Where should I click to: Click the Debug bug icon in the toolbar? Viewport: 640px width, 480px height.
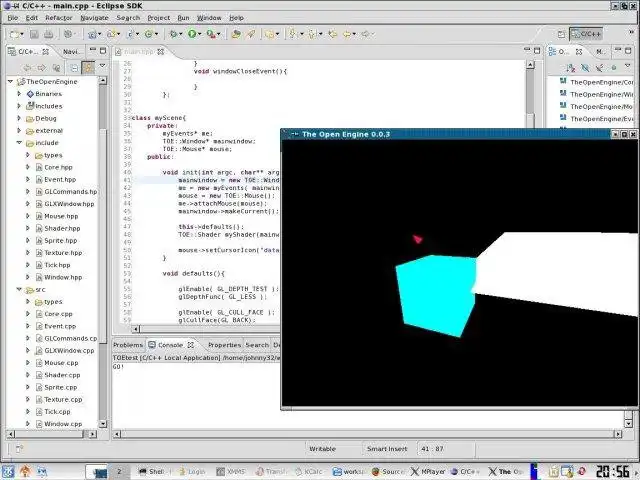174,34
